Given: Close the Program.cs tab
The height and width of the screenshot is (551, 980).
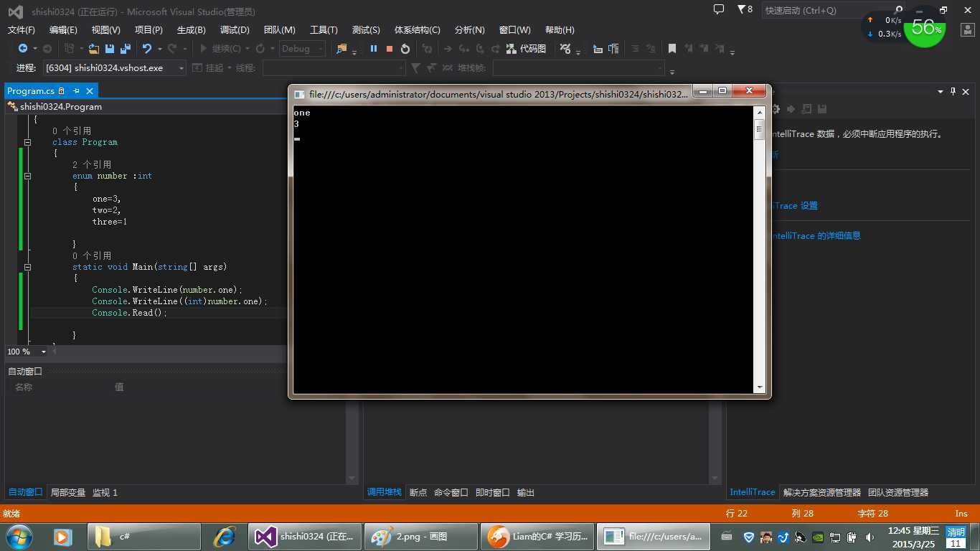Looking at the screenshot, I should 90,91.
